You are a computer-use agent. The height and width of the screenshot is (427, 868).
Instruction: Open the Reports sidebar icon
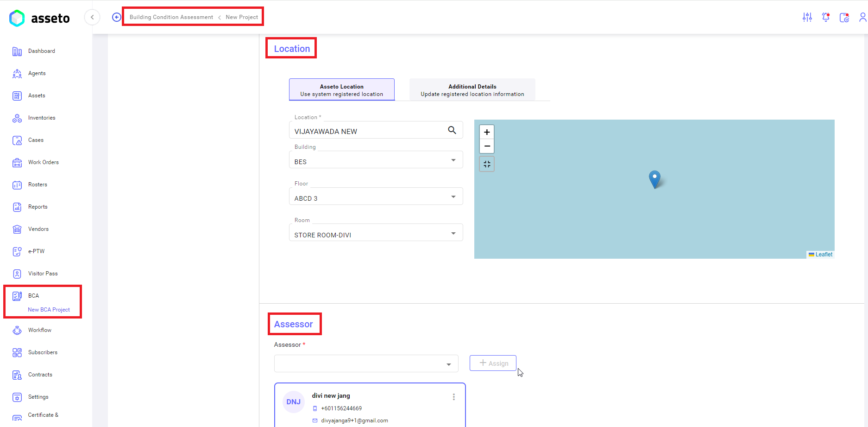pyautogui.click(x=17, y=207)
